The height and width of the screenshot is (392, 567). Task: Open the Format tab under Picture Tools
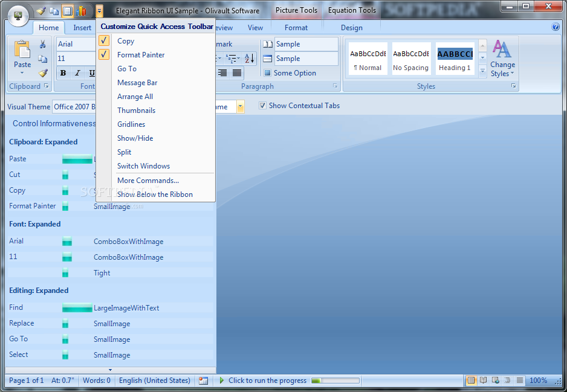[x=296, y=27]
